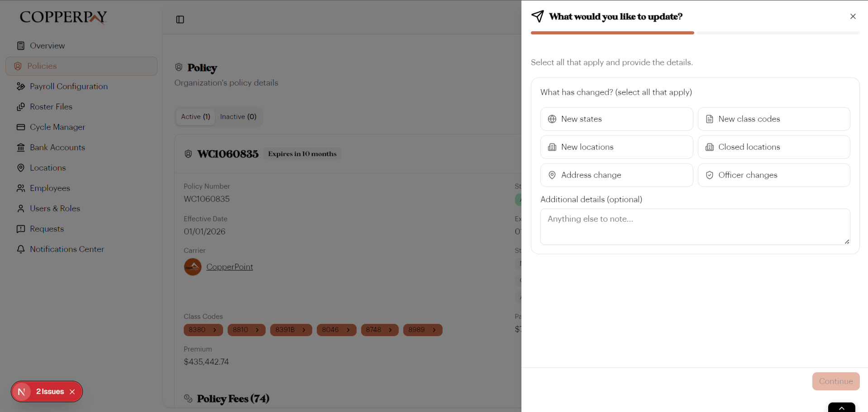
Task: Select the New states change option
Action: click(x=616, y=119)
